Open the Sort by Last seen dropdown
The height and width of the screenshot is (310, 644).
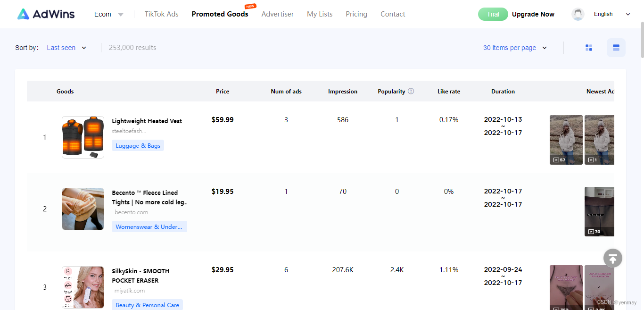(x=66, y=48)
